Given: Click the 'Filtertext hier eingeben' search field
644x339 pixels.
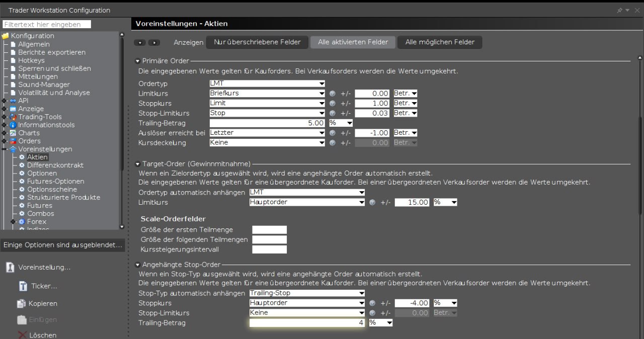Looking at the screenshot, I should 47,24.
